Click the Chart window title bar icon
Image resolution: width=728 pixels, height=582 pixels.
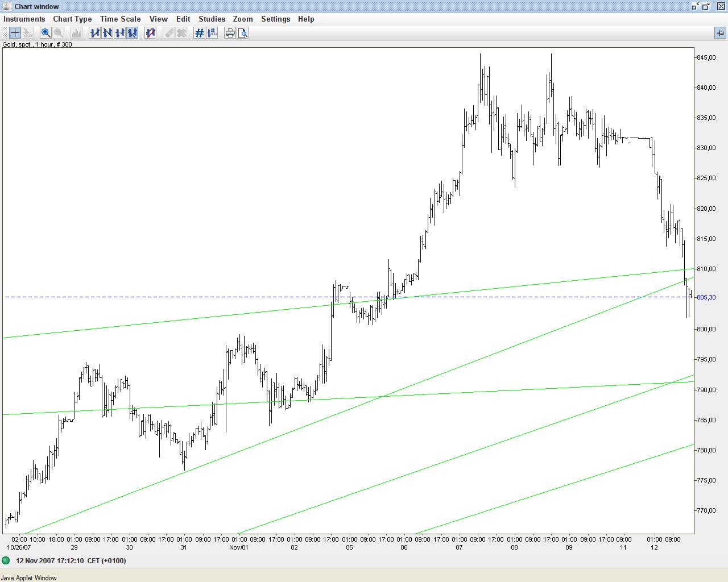(7, 6)
